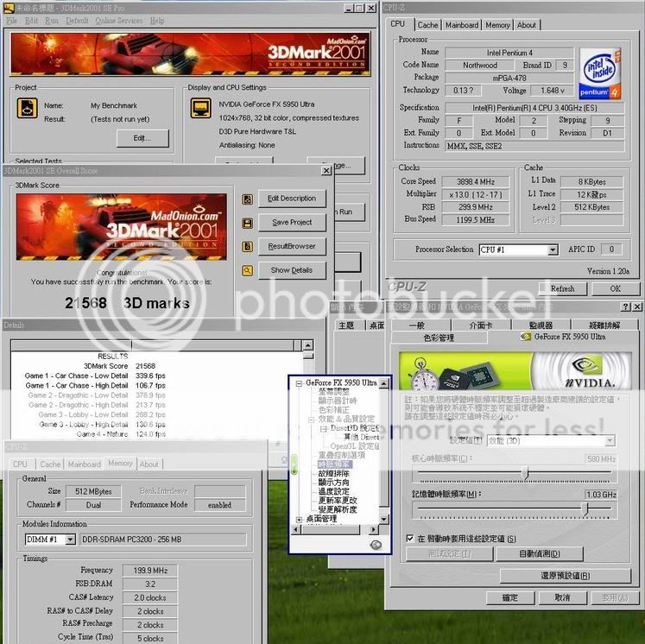
Task: Click the Save Project button
Action: click(292, 223)
